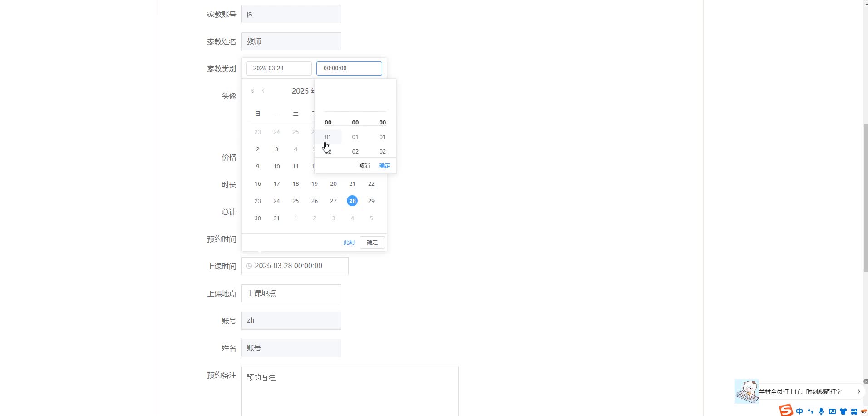The image size is (868, 416).
Task: Toggle Chinese/English mode with 中 icon
Action: coord(799,411)
